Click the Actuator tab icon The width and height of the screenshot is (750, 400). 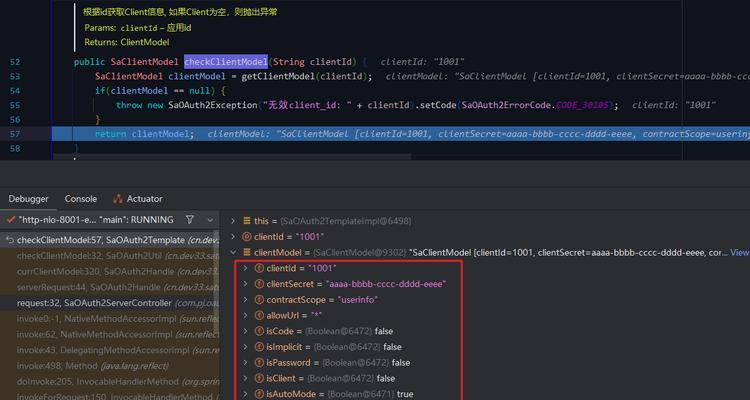click(118, 199)
